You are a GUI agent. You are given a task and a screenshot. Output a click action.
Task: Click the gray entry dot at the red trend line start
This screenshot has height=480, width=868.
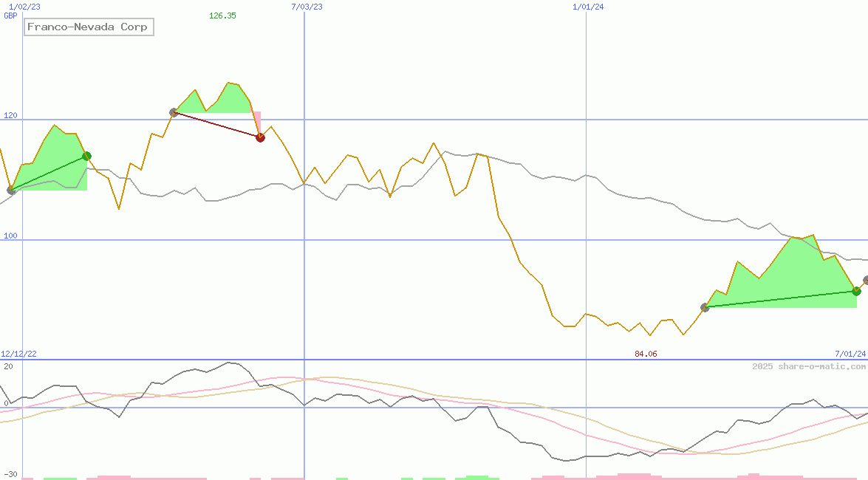coord(174,112)
